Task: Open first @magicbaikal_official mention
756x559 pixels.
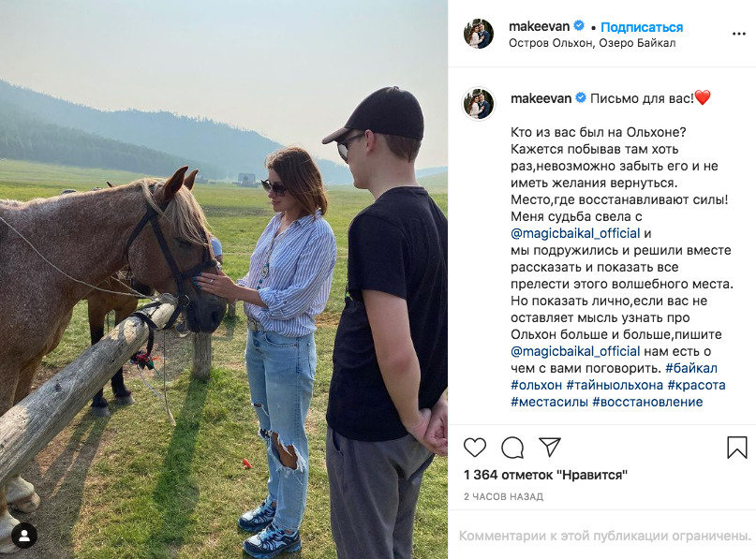Action: point(575,234)
